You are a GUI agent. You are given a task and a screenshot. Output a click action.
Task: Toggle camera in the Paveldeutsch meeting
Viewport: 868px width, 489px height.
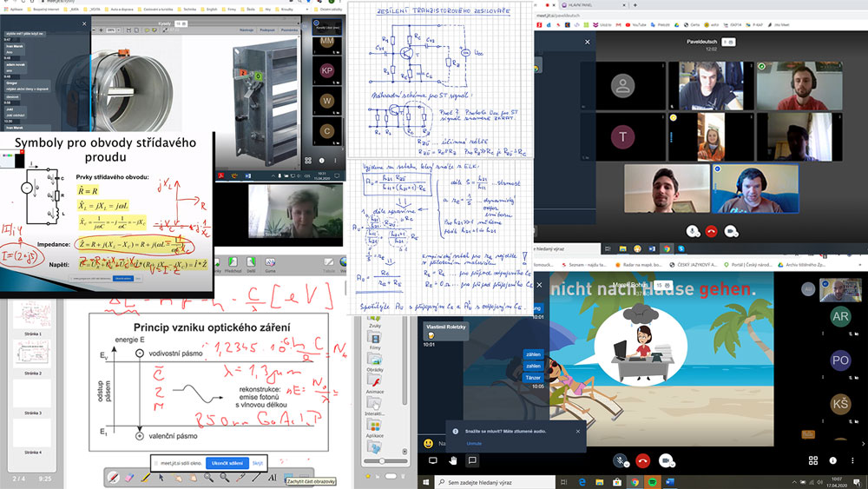point(730,231)
